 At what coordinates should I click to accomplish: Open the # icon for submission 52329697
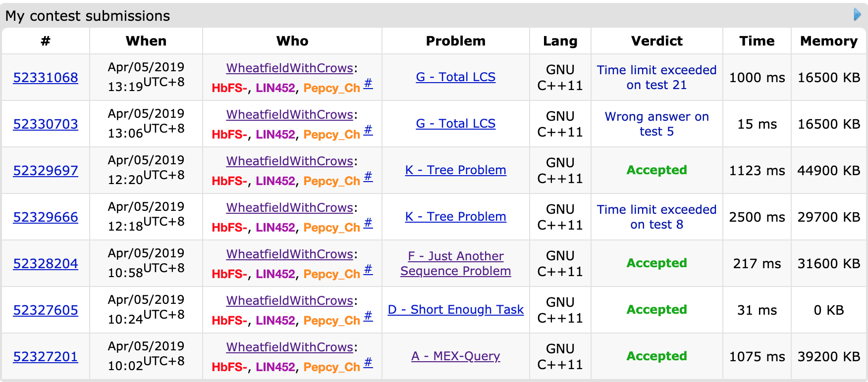(368, 177)
